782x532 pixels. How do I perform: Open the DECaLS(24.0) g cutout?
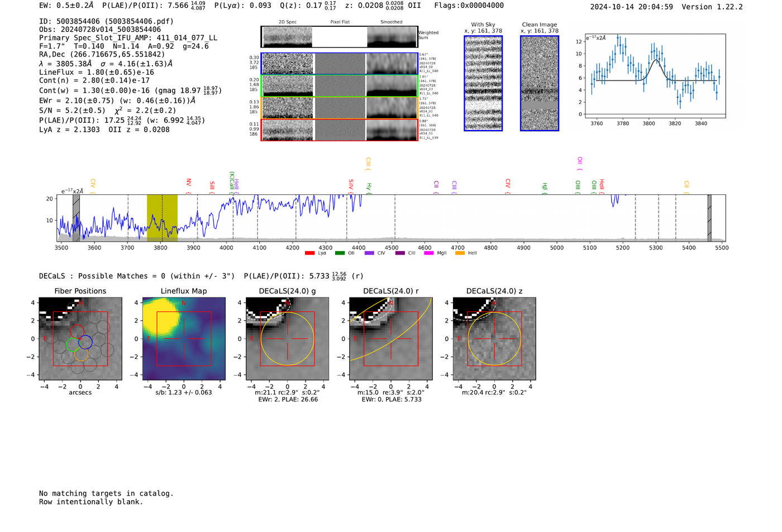287,338
